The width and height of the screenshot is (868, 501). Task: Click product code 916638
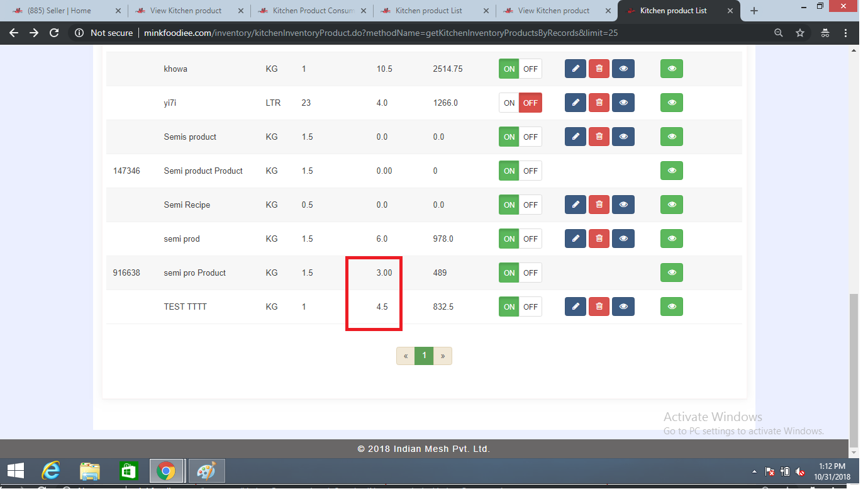coord(126,273)
